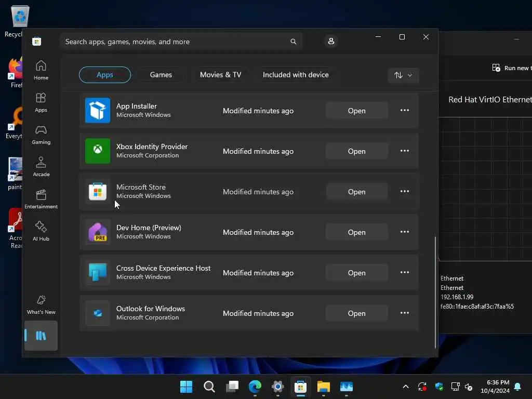Open the sort and filter dropdown

click(403, 75)
